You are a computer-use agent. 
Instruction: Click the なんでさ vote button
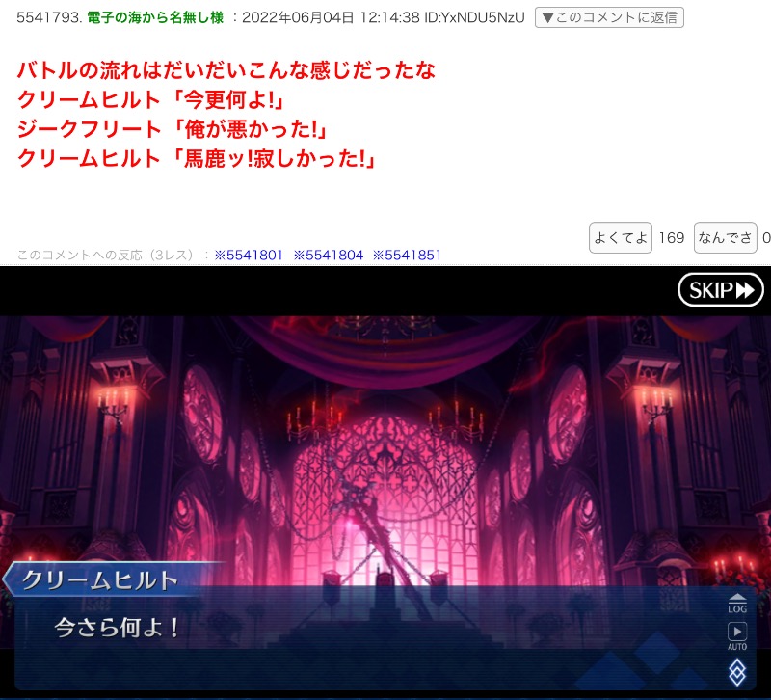point(725,237)
